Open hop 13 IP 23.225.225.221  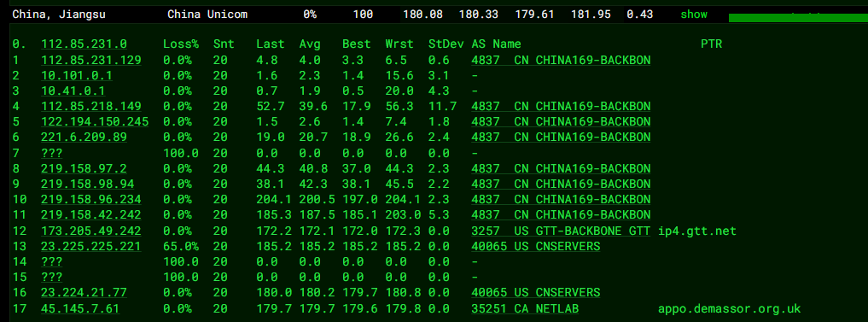click(90, 246)
